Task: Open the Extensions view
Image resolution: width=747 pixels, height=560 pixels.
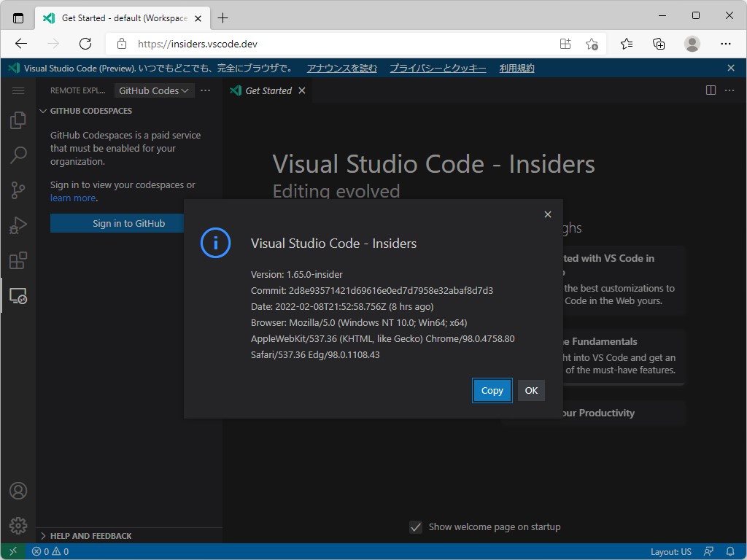Action: pyautogui.click(x=18, y=260)
